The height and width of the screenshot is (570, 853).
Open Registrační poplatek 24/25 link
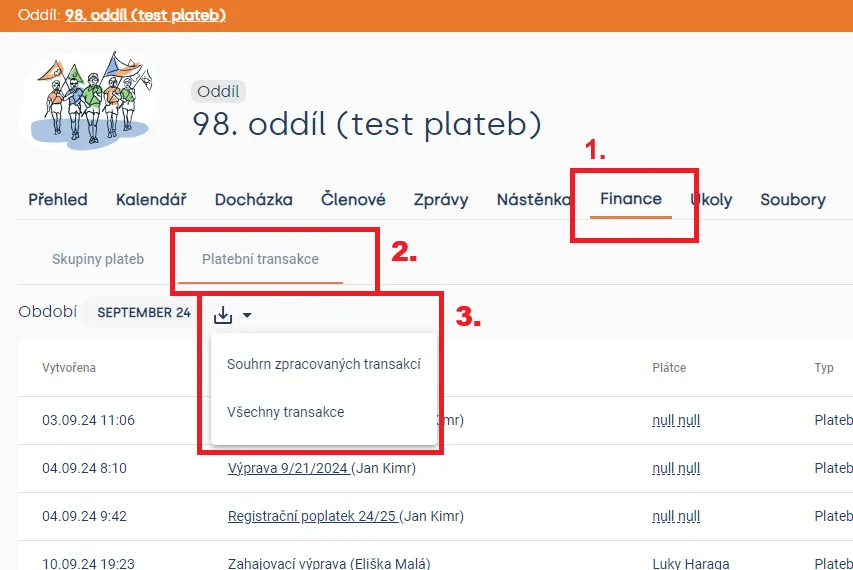coord(312,516)
